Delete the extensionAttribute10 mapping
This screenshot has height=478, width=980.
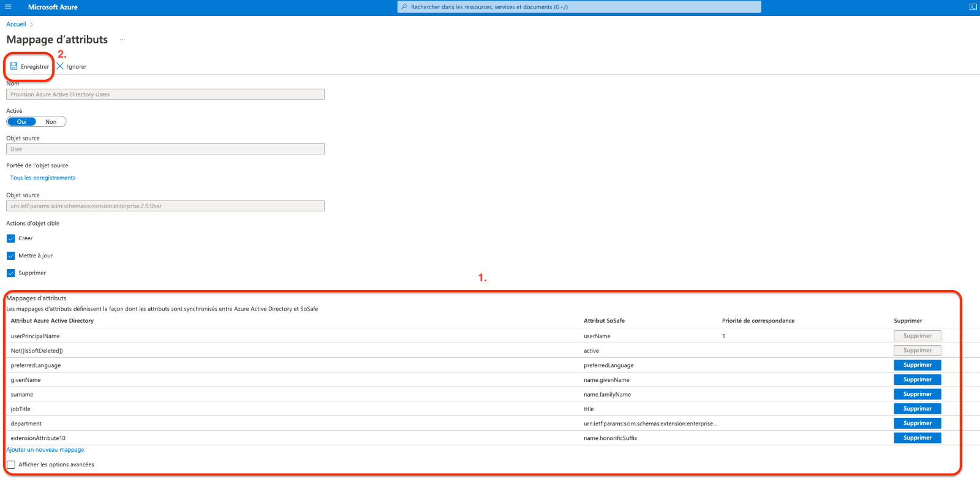click(x=917, y=438)
